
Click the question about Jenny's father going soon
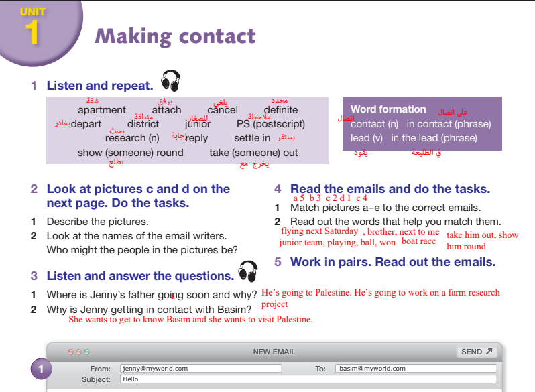152,295
